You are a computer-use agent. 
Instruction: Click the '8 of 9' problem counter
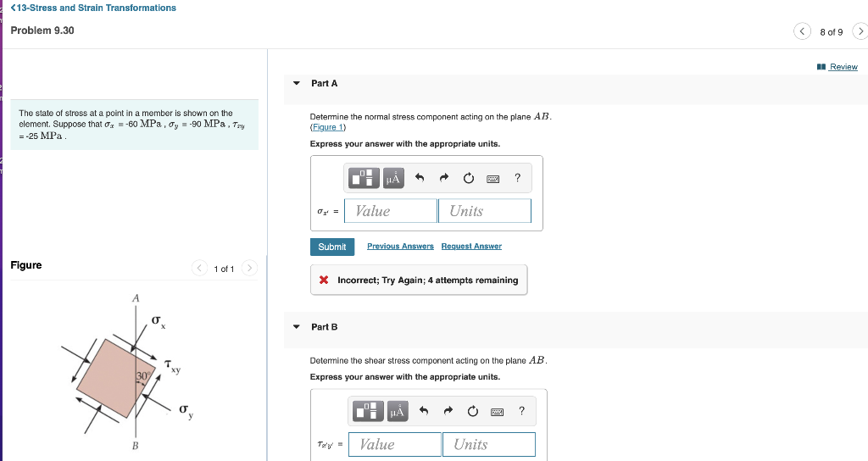tap(832, 32)
